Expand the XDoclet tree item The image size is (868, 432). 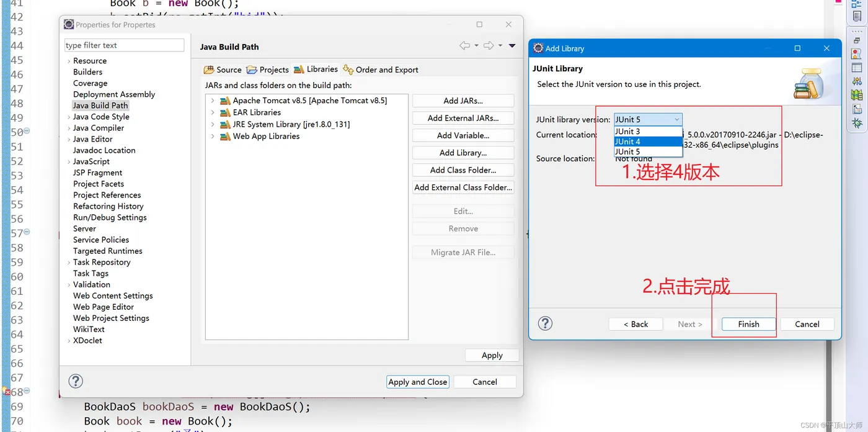[69, 340]
